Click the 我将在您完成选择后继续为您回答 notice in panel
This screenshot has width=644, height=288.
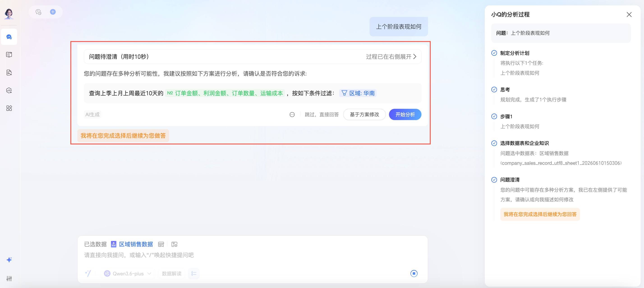[x=540, y=214]
